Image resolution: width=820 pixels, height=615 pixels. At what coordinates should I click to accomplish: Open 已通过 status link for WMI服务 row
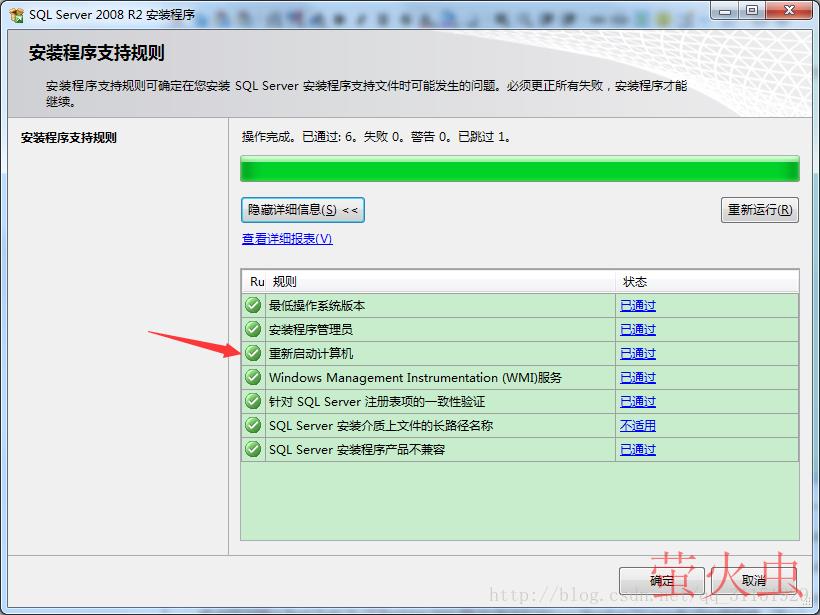click(x=637, y=378)
